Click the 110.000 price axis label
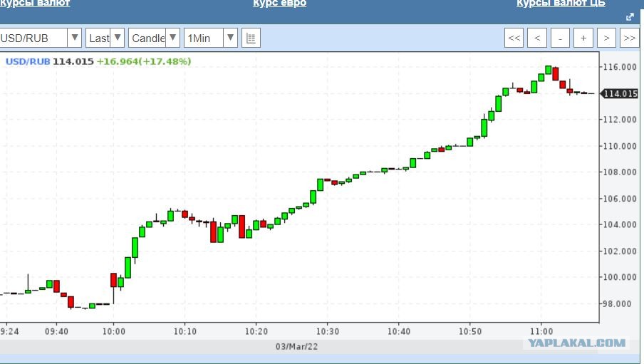 pyautogui.click(x=620, y=146)
